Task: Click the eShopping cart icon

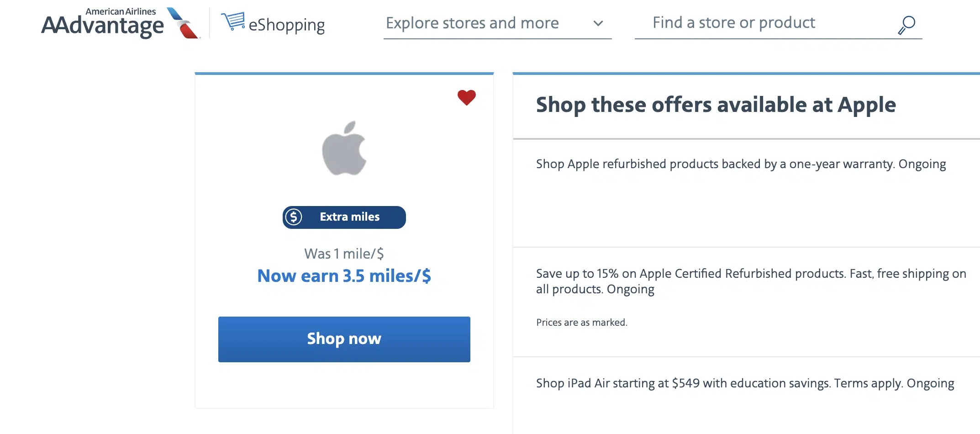Action: point(233,21)
